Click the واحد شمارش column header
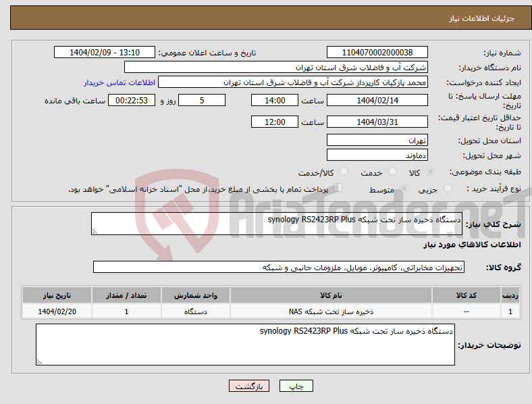 click(x=196, y=295)
